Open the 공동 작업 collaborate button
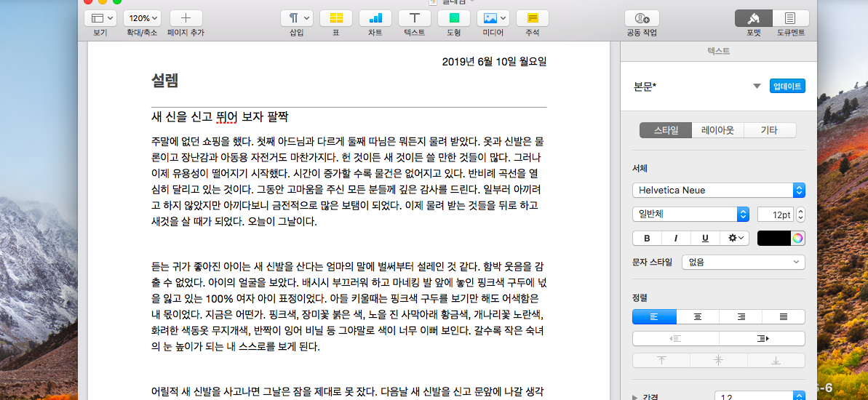 pyautogui.click(x=642, y=18)
